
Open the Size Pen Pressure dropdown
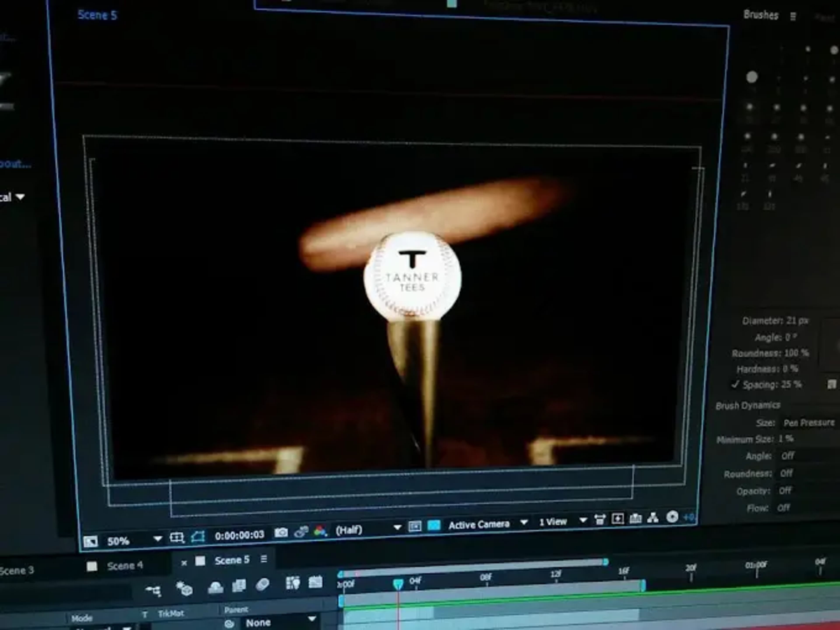[809, 423]
